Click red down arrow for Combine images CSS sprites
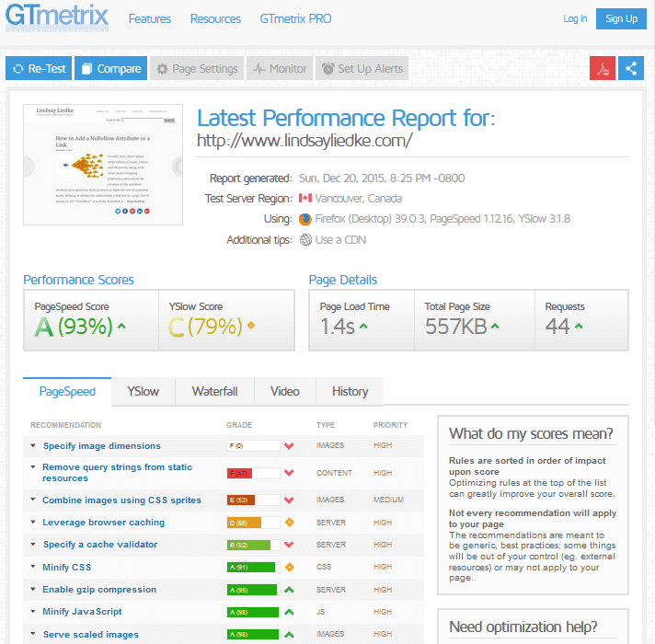 point(289,500)
